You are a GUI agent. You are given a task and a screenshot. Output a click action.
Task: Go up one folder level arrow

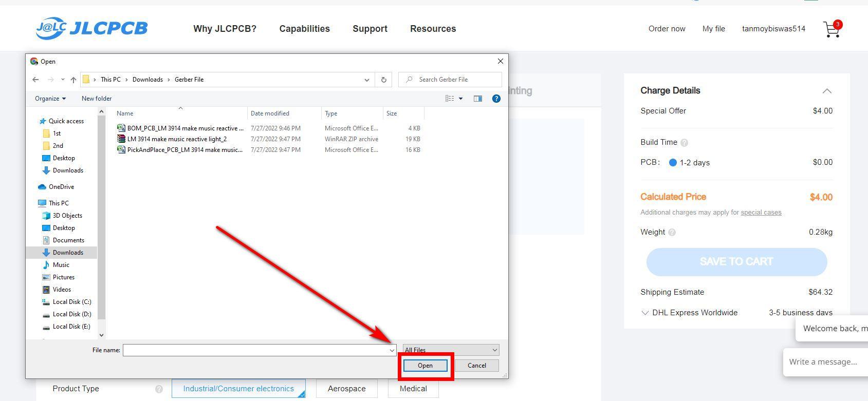coord(73,80)
